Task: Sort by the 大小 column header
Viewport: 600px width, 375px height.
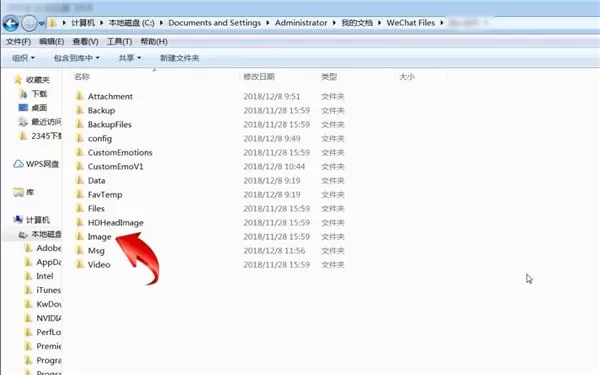Action: [x=407, y=77]
